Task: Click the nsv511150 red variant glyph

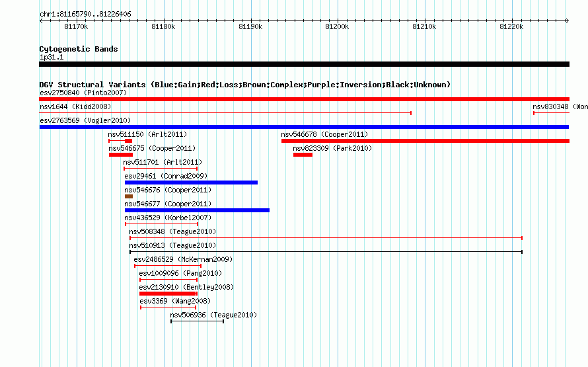Action: [x=120, y=141]
